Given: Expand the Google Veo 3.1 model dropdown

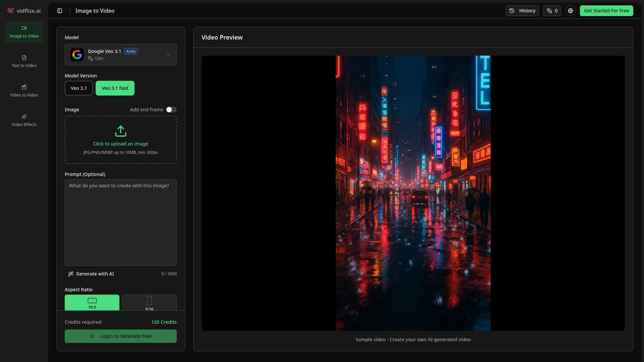Looking at the screenshot, I should click(x=168, y=54).
